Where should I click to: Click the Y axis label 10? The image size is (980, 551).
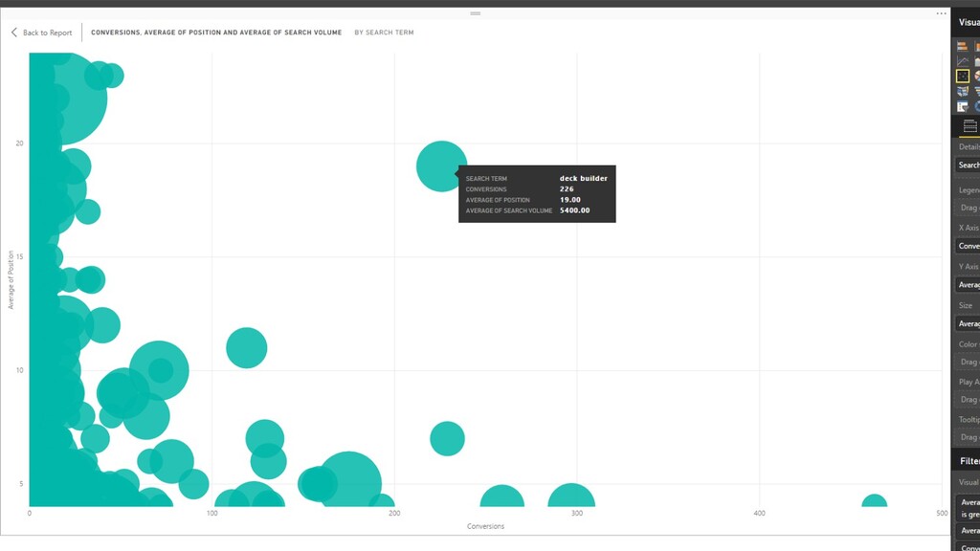click(x=19, y=370)
